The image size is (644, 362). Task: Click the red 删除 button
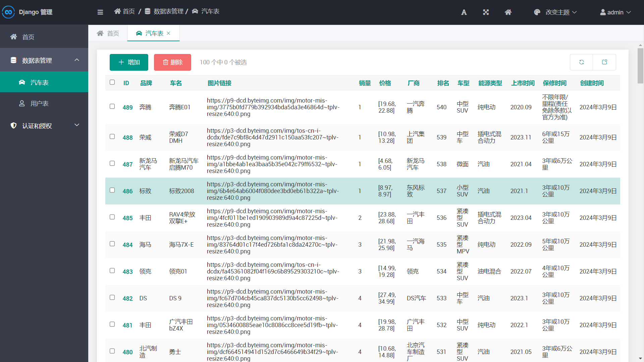pyautogui.click(x=172, y=62)
